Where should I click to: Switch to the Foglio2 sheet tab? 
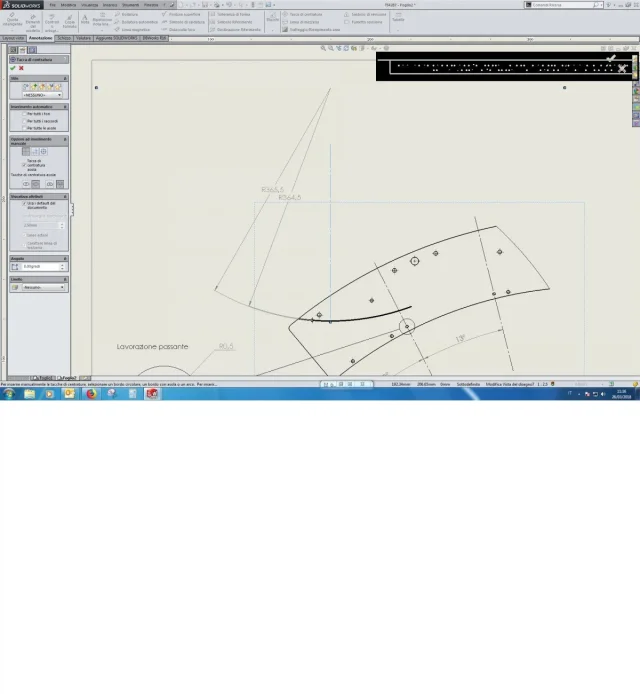(67, 378)
